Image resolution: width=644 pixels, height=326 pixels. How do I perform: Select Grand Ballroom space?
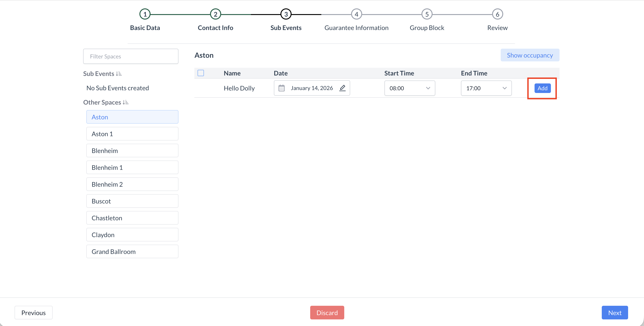132,251
